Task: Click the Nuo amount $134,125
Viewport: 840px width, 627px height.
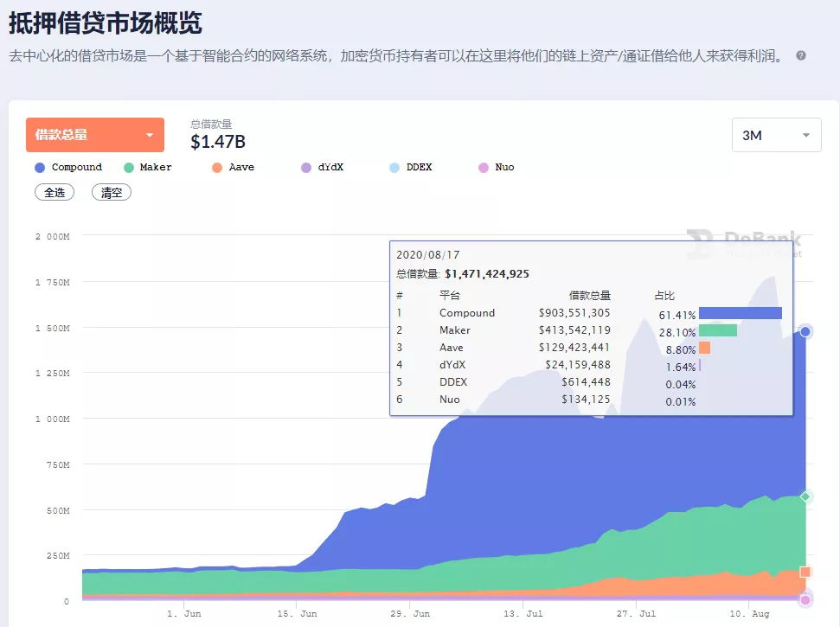Action: click(x=586, y=400)
